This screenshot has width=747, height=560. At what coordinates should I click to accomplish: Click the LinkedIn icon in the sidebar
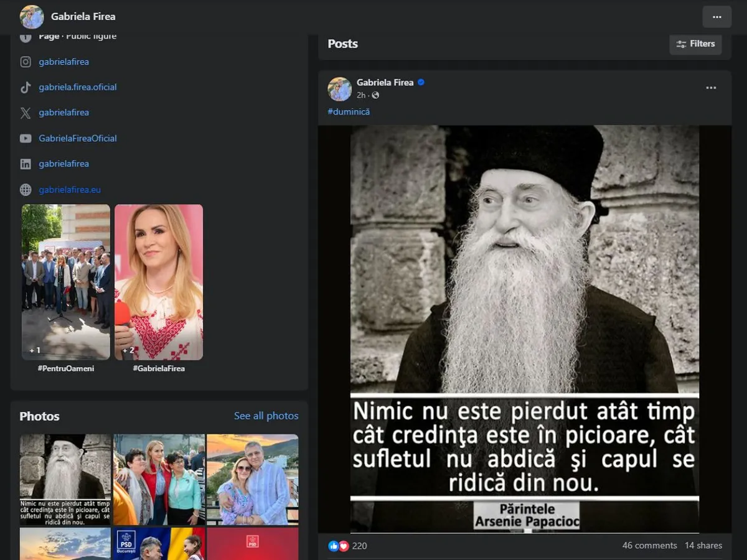[x=26, y=164]
